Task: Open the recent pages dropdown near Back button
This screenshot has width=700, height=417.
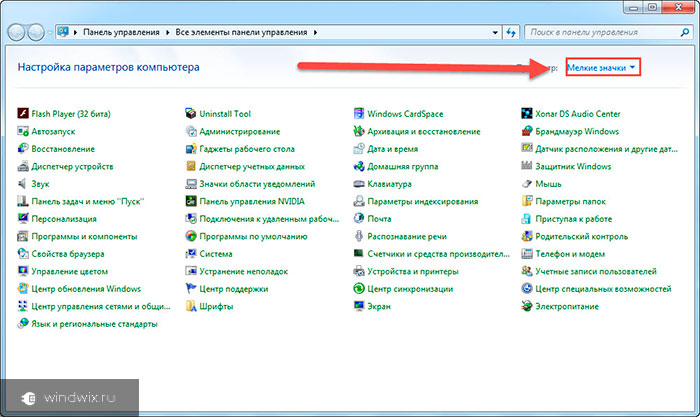Action: tap(50, 32)
